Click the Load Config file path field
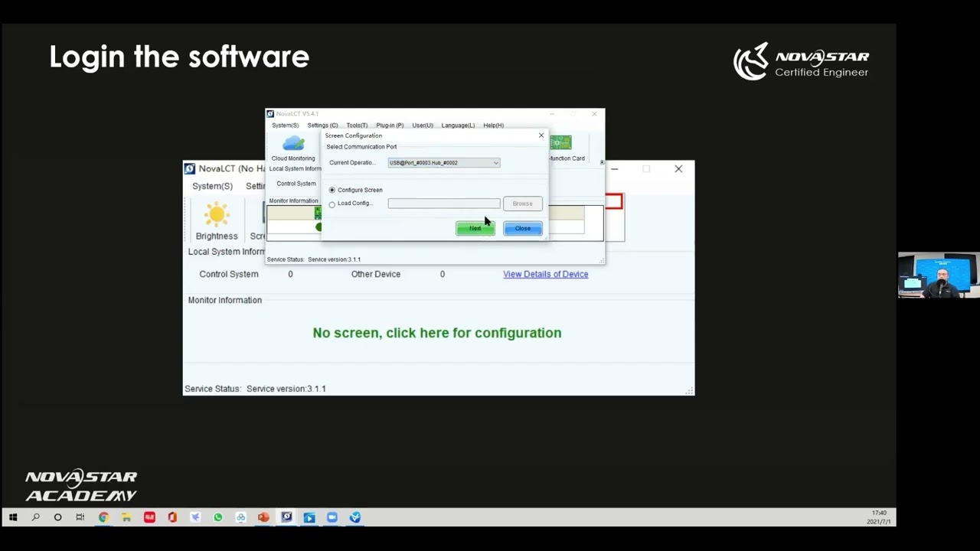 click(444, 204)
